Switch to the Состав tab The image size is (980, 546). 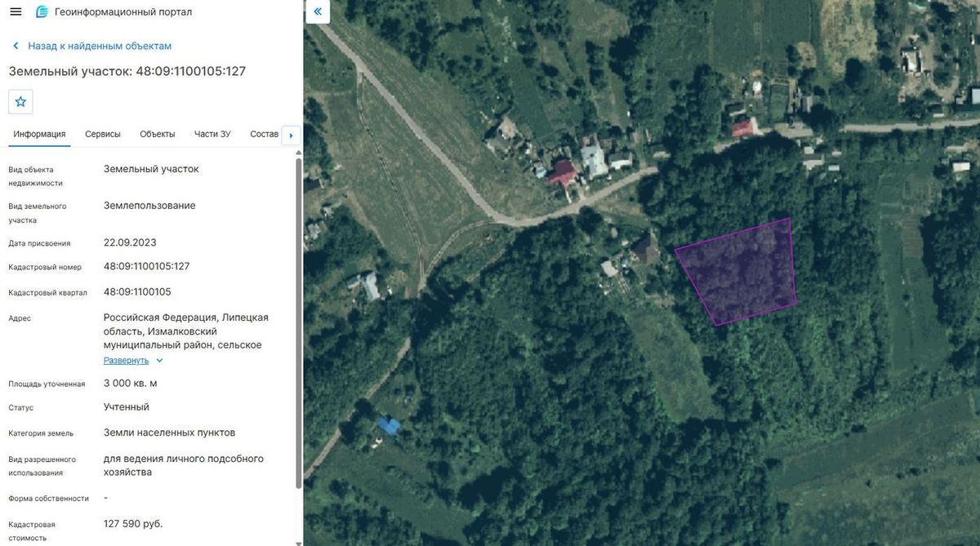[x=265, y=134]
